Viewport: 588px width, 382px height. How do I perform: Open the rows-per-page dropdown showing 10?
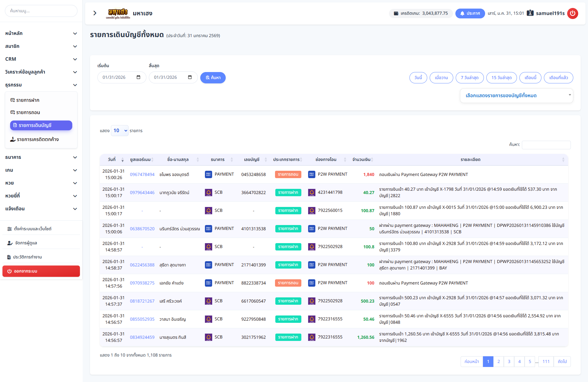120,131
